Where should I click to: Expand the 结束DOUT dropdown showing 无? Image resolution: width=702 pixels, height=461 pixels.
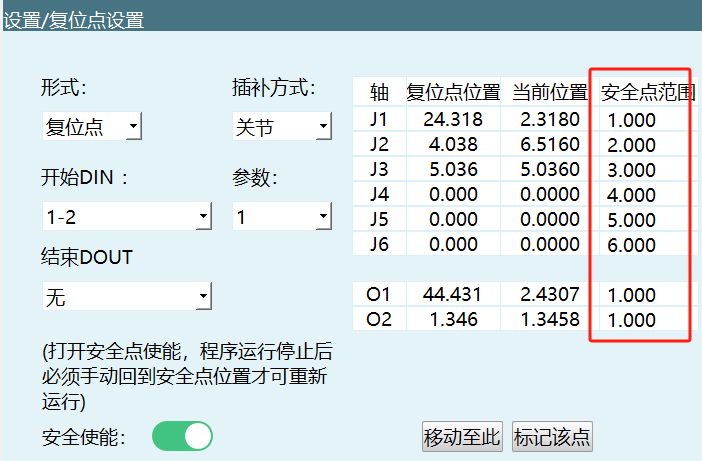pyautogui.click(x=127, y=296)
